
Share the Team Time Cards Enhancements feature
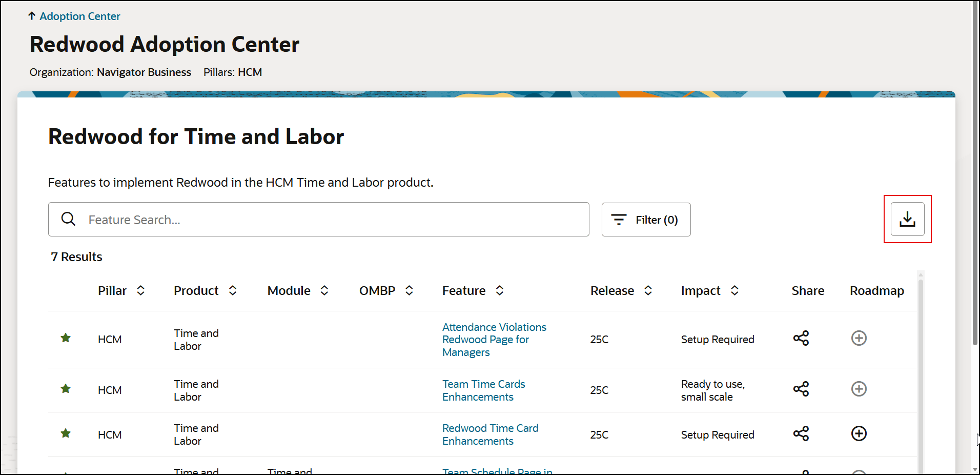801,389
